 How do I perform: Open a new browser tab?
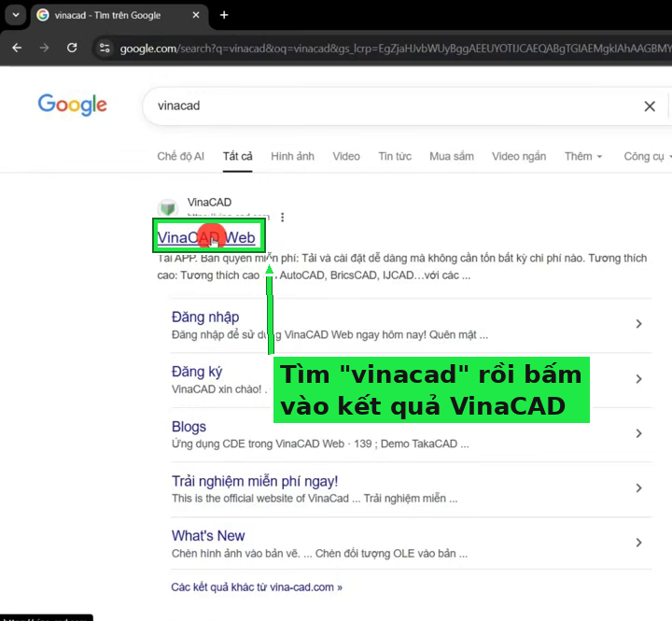click(224, 15)
